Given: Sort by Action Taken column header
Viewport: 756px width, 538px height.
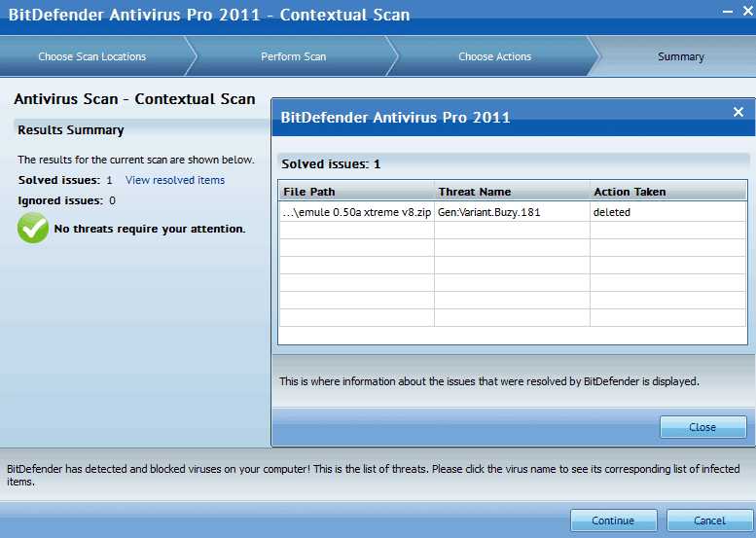Looking at the screenshot, I should pos(668,192).
